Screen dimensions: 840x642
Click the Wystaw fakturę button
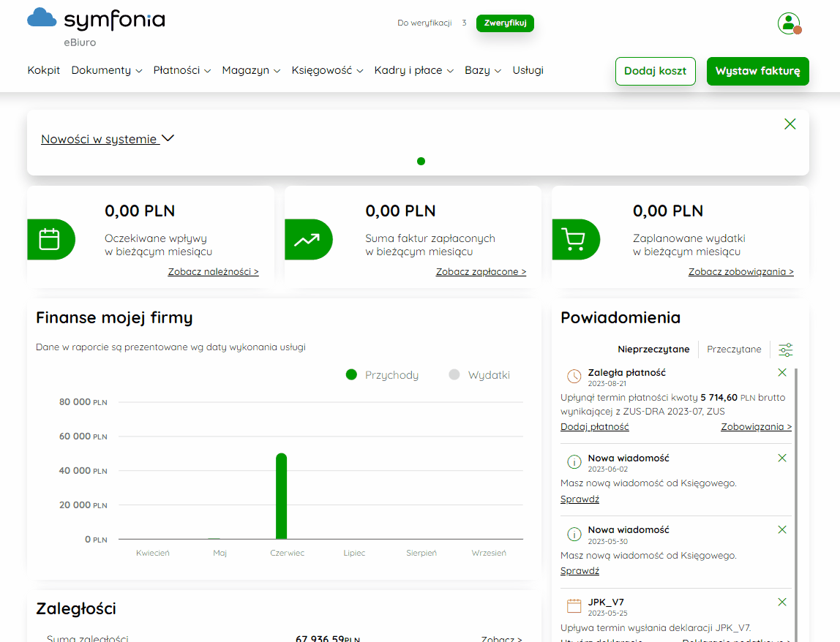[x=757, y=71]
